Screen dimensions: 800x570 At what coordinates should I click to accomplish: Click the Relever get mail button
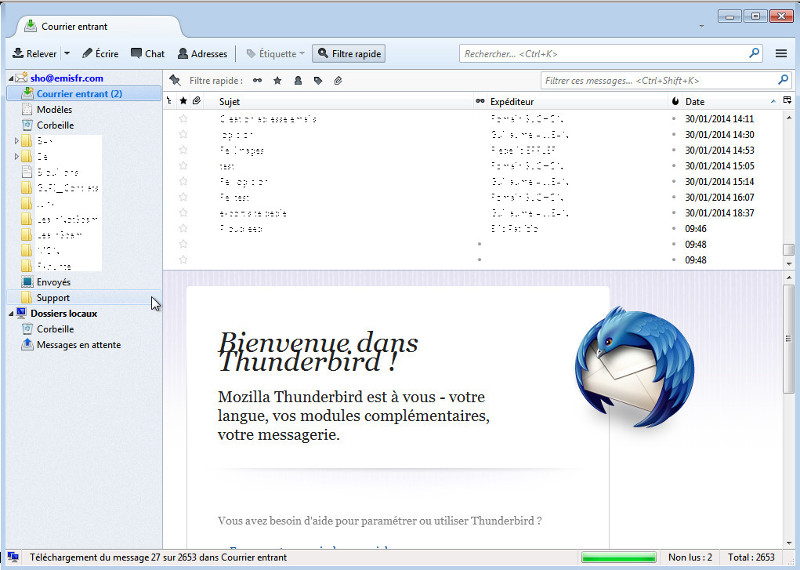tap(35, 53)
